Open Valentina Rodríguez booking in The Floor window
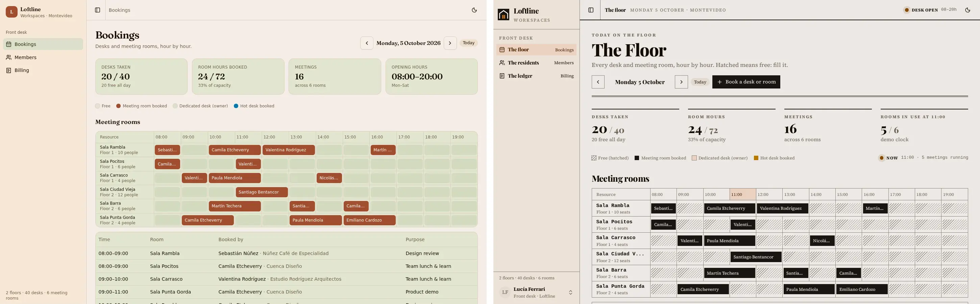The width and height of the screenshot is (980, 304). pos(782,208)
